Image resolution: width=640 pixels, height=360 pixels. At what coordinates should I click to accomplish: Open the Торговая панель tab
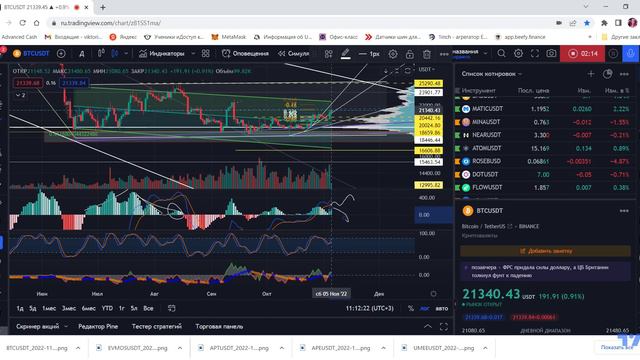click(219, 327)
